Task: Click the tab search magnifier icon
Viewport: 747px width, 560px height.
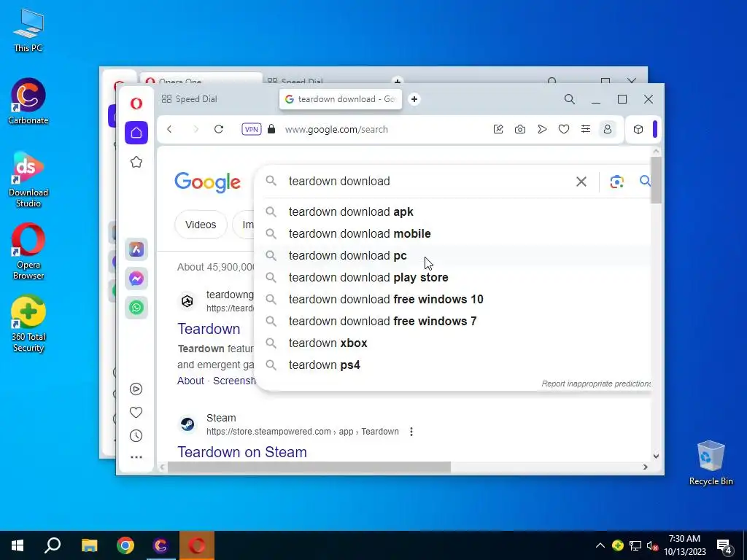Action: (569, 99)
